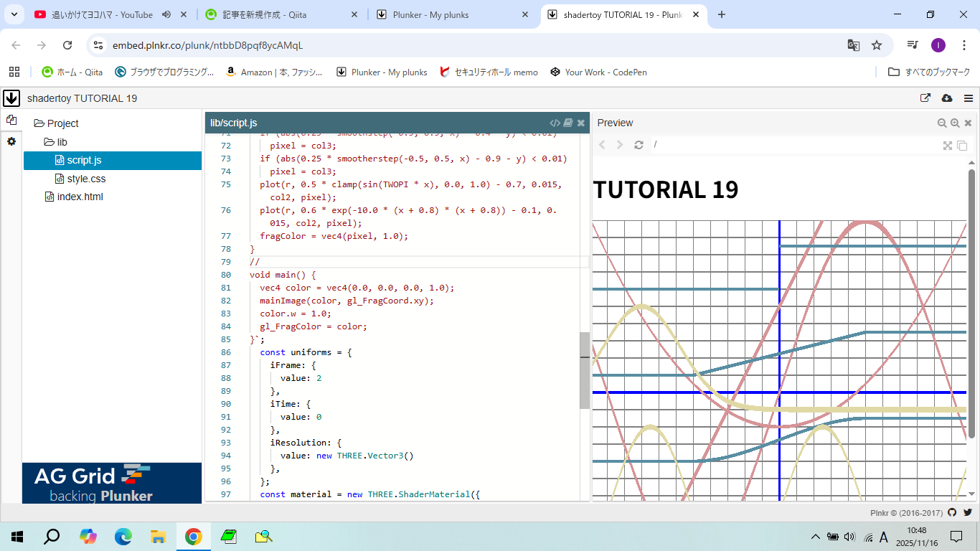The image size is (980, 551).
Task: Click the translate page icon
Action: (853, 45)
